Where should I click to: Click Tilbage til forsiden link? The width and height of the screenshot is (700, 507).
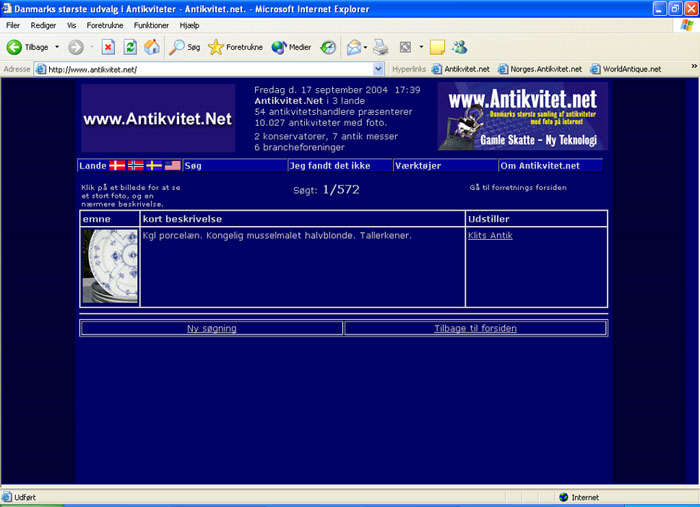[475, 328]
